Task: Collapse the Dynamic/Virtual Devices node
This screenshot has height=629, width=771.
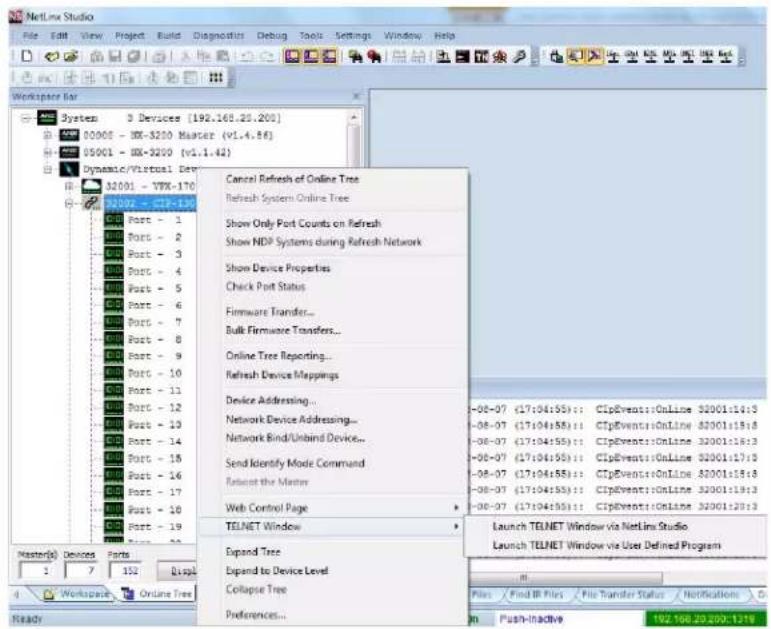Action: [48, 170]
